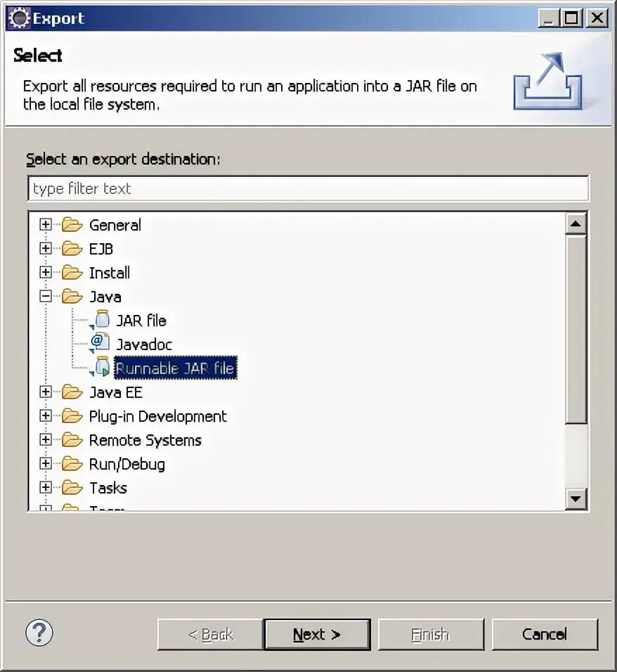617x672 pixels.
Task: Expand the EJB tree node
Action: point(46,249)
